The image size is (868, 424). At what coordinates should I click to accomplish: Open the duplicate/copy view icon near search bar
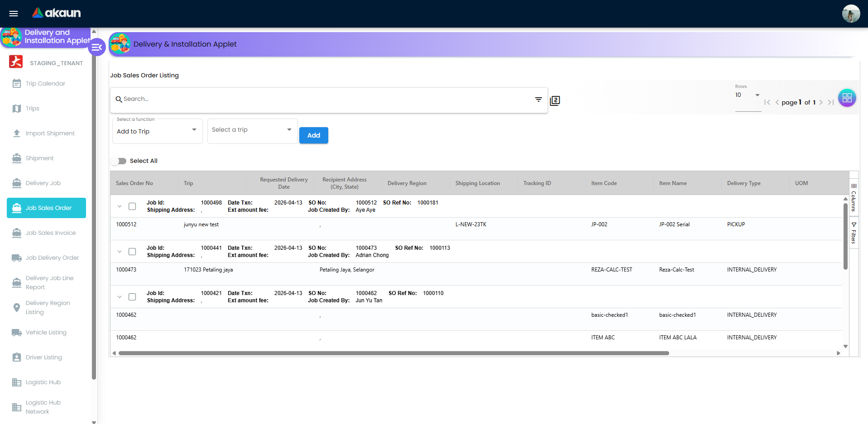pyautogui.click(x=555, y=100)
